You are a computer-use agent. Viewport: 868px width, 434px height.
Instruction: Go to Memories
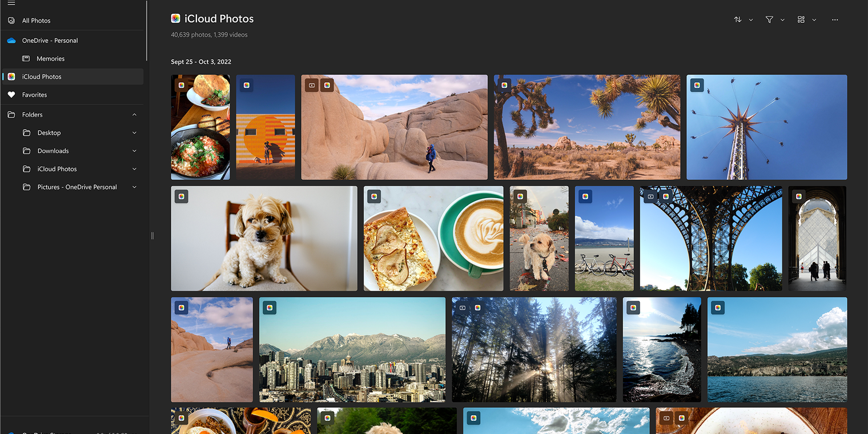[x=73, y=59]
